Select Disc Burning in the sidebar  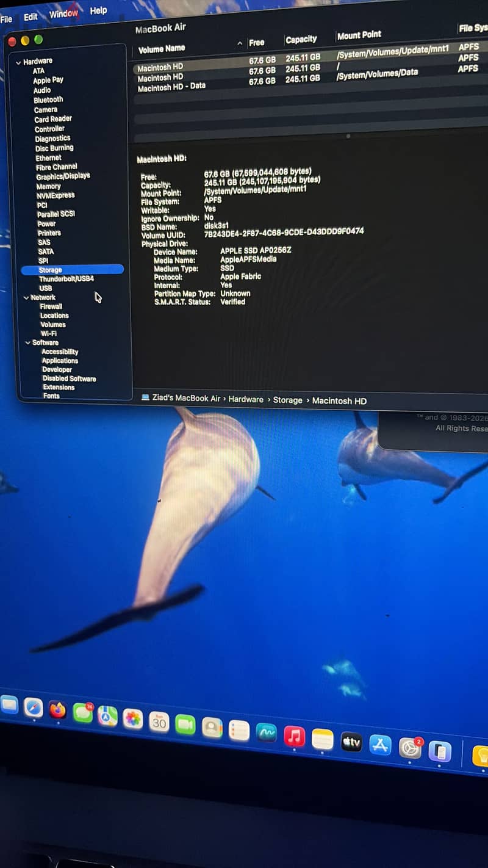pos(54,148)
